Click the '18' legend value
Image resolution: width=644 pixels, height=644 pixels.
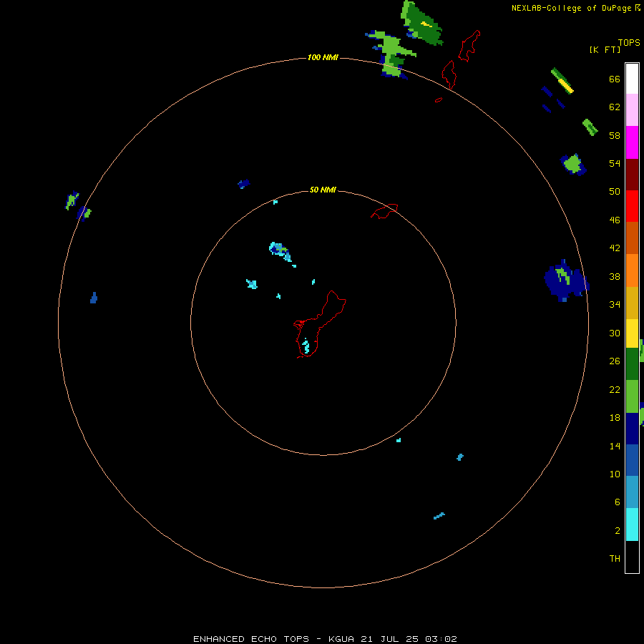click(615, 418)
